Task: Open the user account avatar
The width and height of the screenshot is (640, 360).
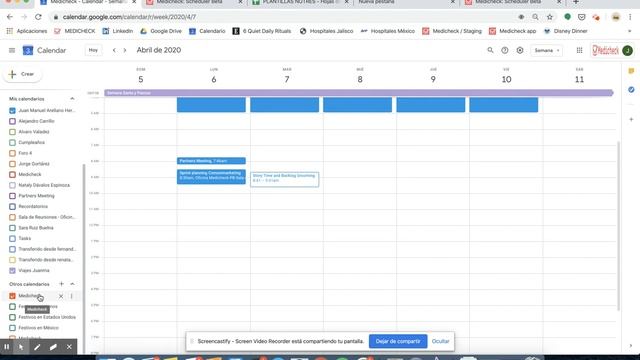Action: (x=627, y=51)
